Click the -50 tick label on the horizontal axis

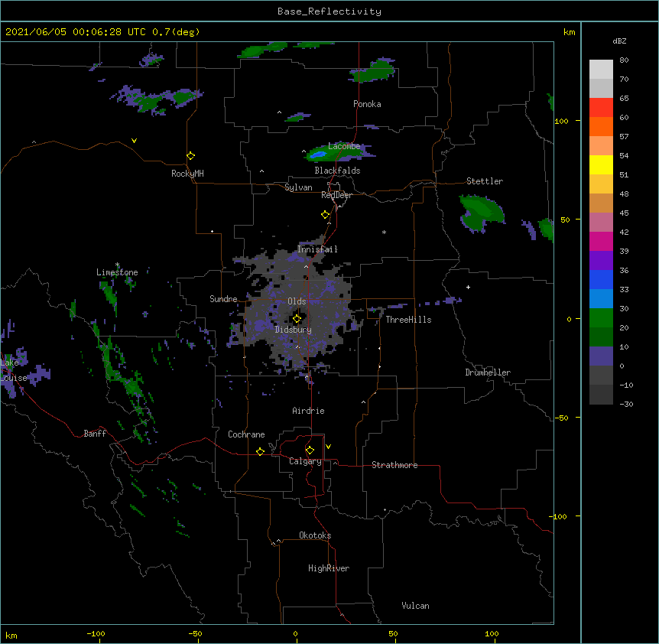tap(195, 633)
